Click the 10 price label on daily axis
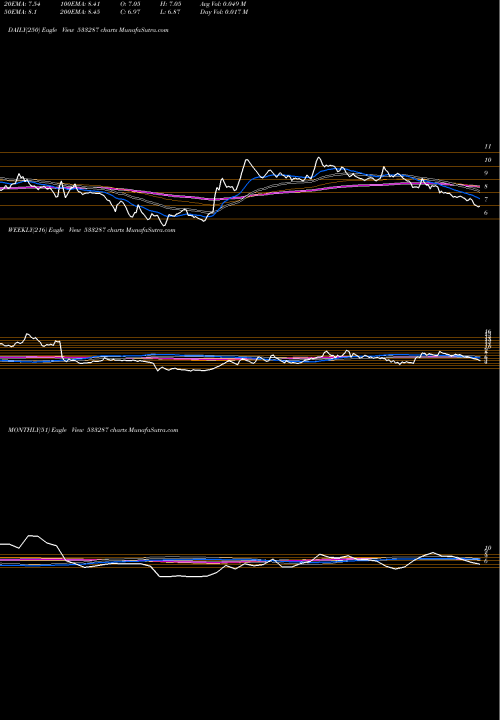The height and width of the screenshot is (720, 500). pos(488,160)
